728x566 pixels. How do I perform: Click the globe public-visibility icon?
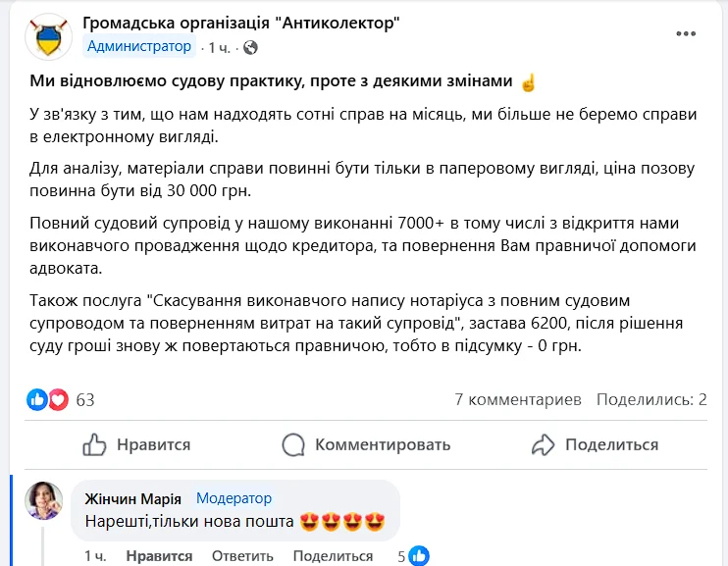pos(250,47)
